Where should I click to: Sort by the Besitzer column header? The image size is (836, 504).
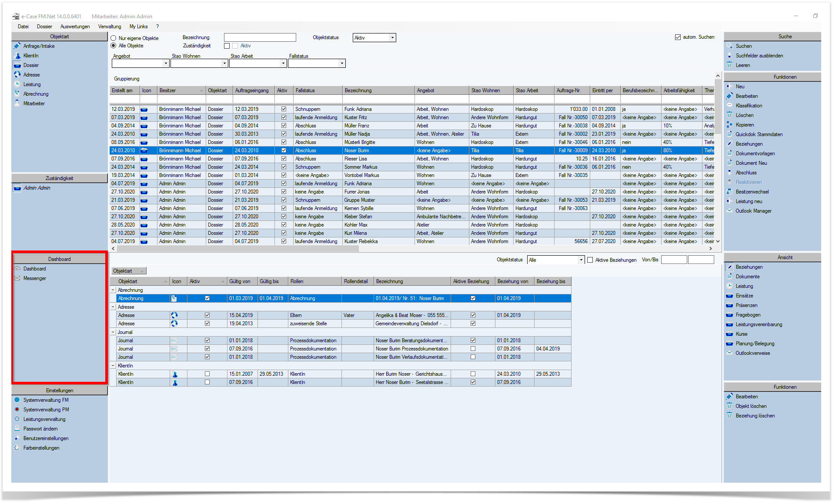[181, 90]
